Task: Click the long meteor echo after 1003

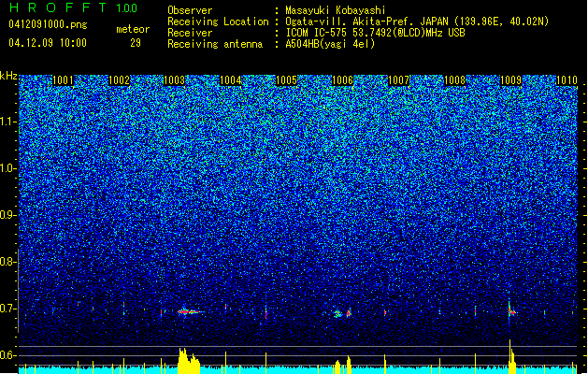Action: pyautogui.click(x=190, y=311)
